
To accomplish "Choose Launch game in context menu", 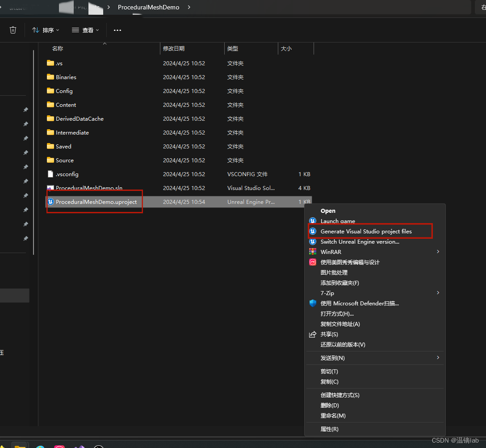I will coord(338,221).
